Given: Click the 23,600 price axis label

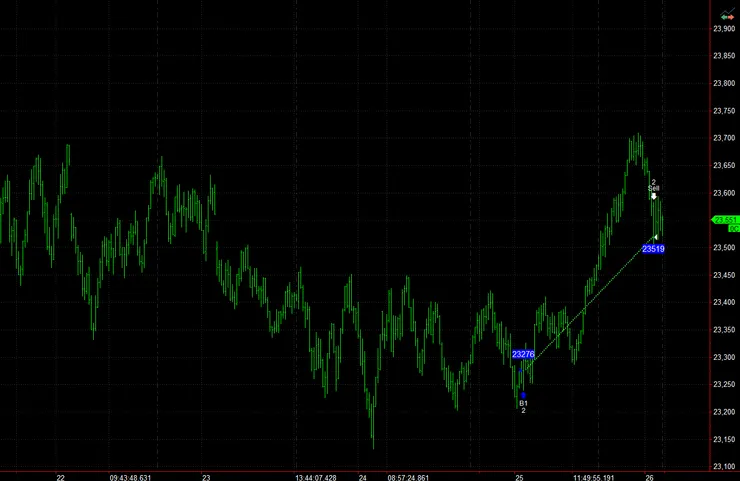Looking at the screenshot, I should click(724, 193).
